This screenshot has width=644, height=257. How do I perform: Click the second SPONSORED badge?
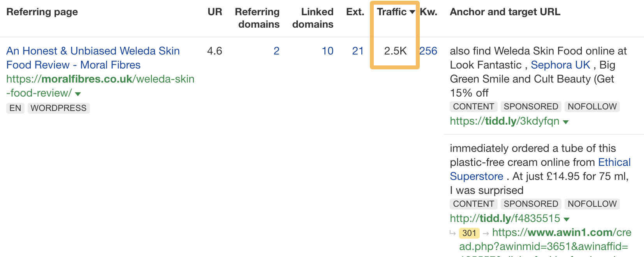click(531, 204)
